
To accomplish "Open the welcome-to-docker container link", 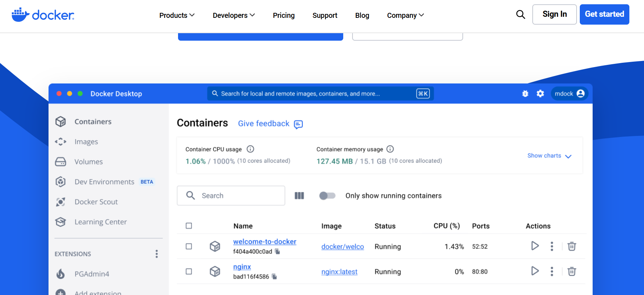I will (265, 241).
